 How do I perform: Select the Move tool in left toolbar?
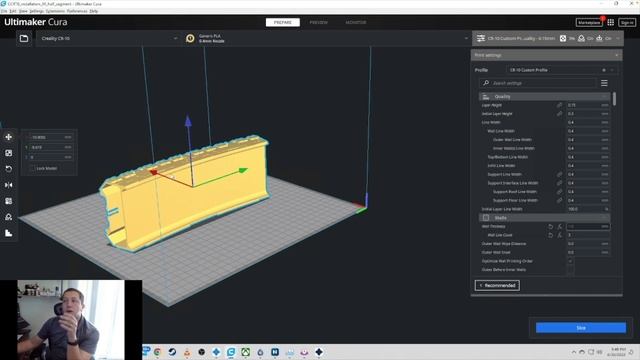9,137
